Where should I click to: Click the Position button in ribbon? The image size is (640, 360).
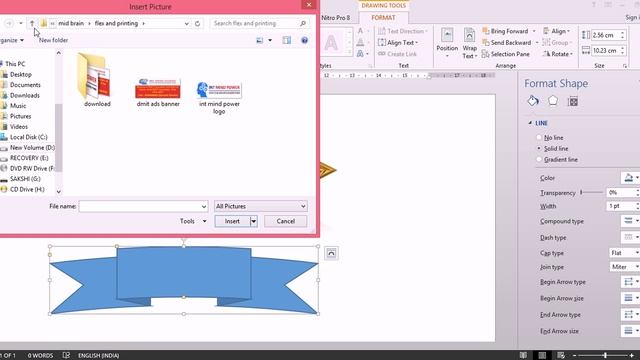[x=447, y=43]
